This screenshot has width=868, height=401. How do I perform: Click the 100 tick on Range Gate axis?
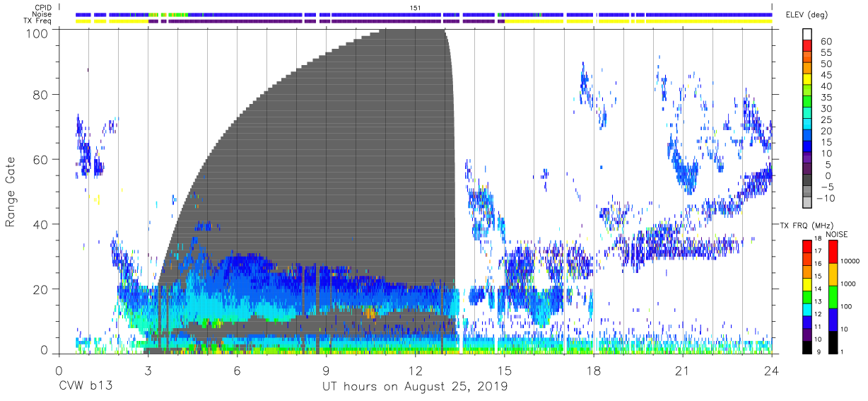38,33
